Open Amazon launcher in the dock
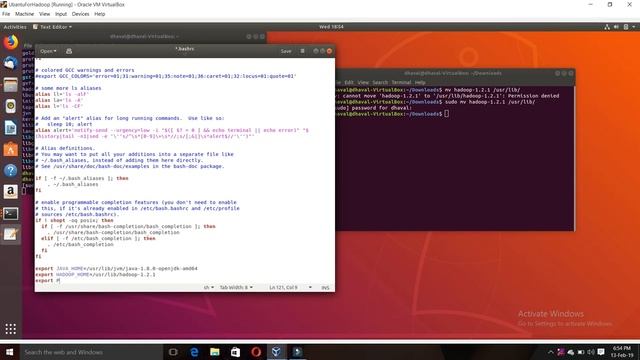 click(x=11, y=191)
